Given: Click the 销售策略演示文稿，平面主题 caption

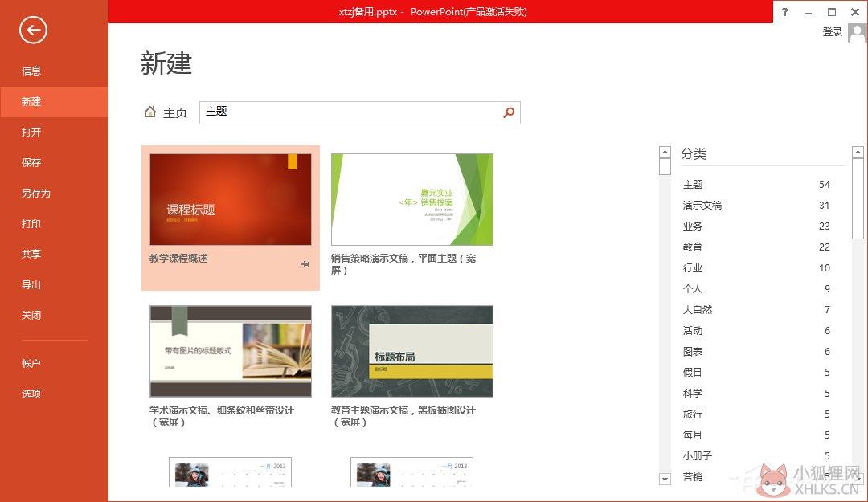Looking at the screenshot, I should coord(403,264).
